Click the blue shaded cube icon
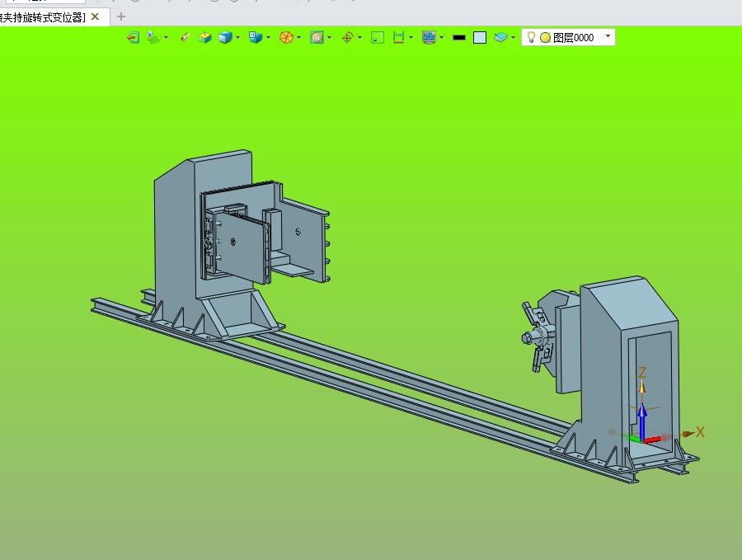This screenshot has height=560, width=742. (x=225, y=37)
